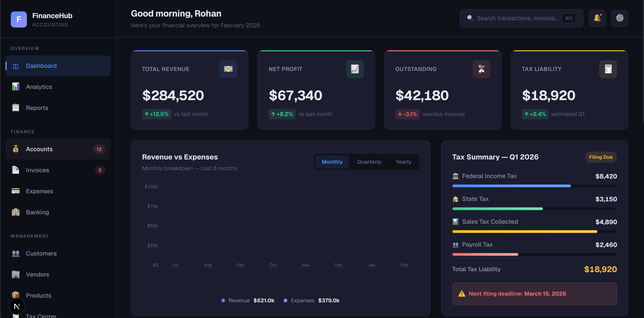
Task: Open the Reports clipboard icon
Action: click(15, 108)
